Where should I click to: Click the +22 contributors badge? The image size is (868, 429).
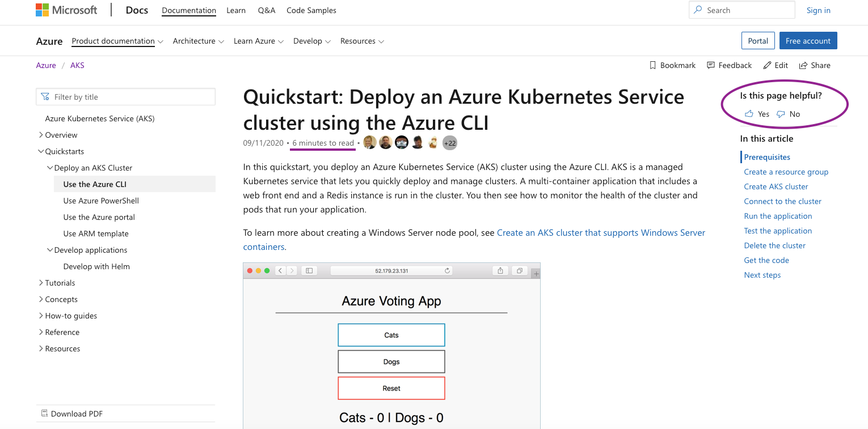(450, 143)
